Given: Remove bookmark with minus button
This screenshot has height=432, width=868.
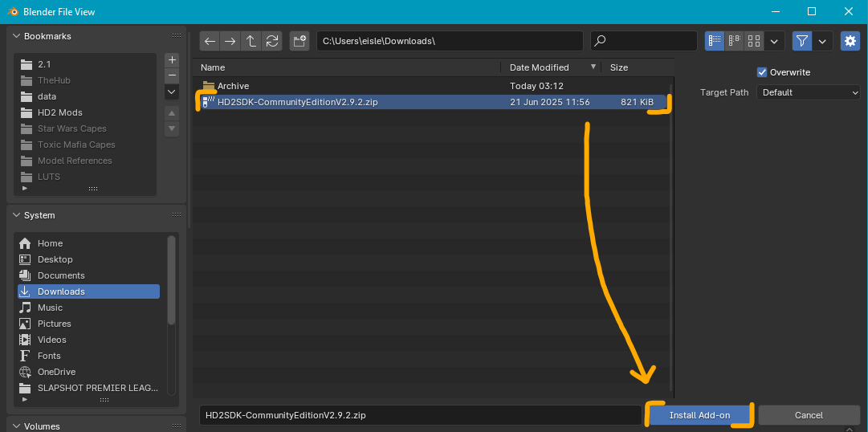Looking at the screenshot, I should pyautogui.click(x=172, y=75).
